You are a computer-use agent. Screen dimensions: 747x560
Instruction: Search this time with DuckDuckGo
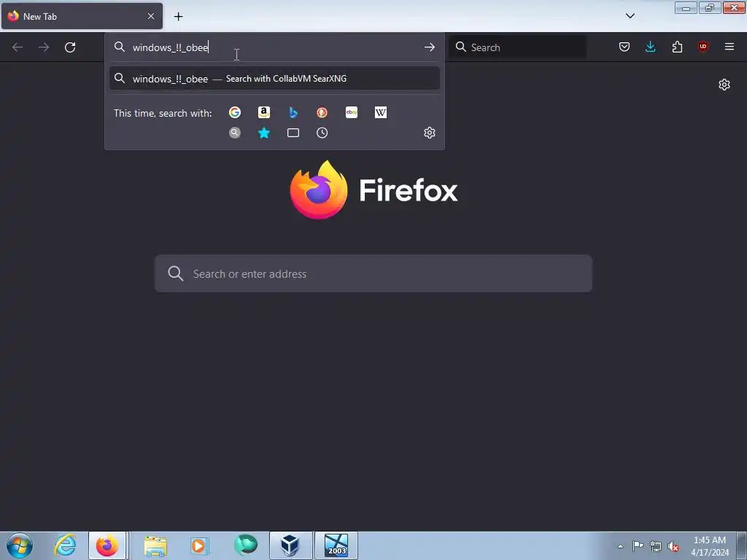point(322,112)
